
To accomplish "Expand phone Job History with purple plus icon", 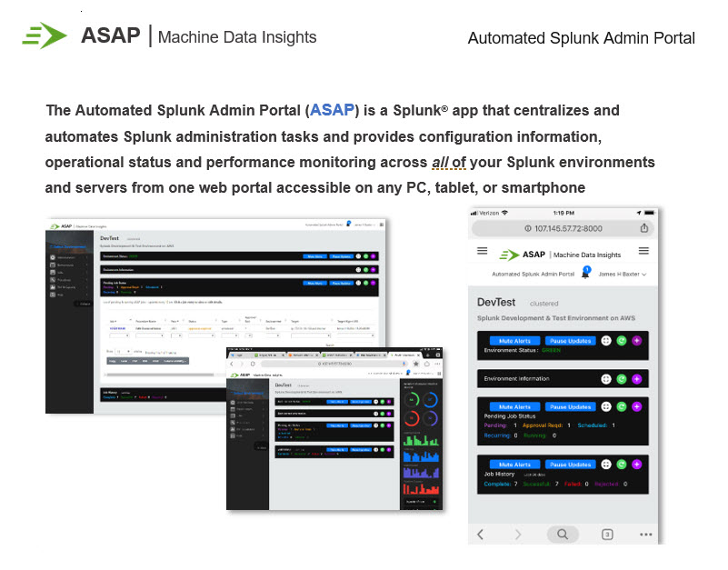I will click(x=636, y=465).
